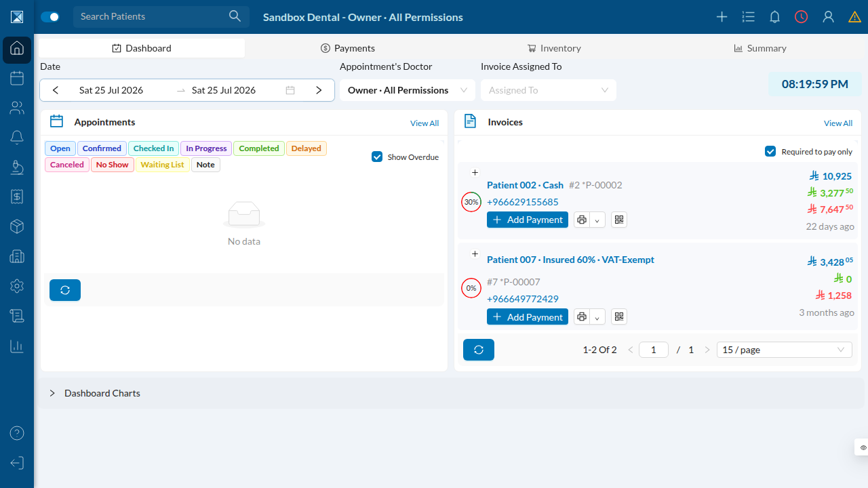
Task: Expand Patient 002 invoice row plus
Action: 475,173
